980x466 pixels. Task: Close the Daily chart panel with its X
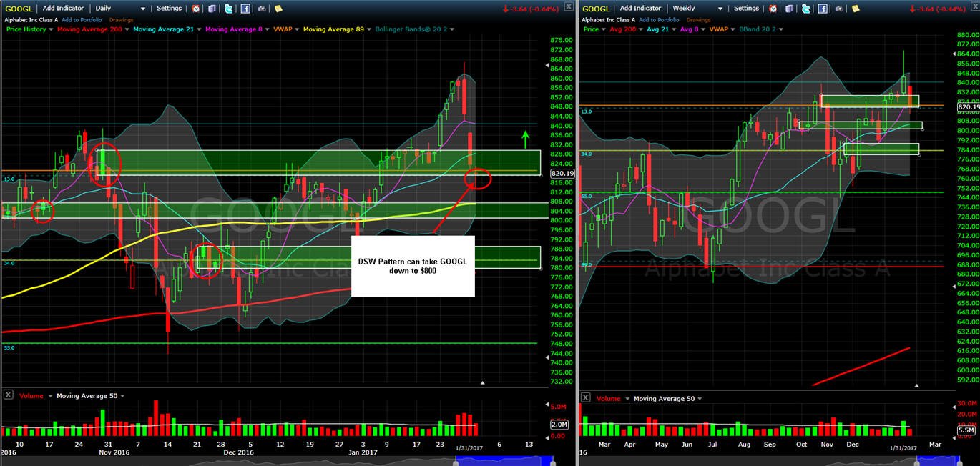tap(568, 6)
